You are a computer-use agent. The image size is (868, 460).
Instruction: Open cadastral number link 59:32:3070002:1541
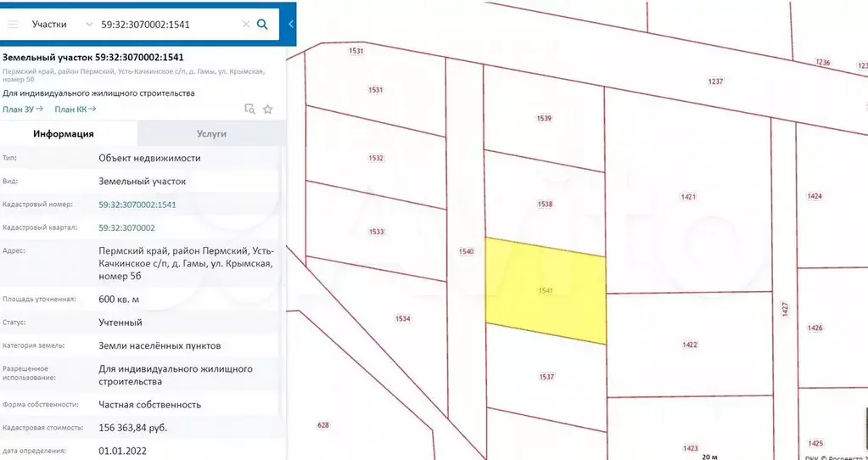point(137,205)
